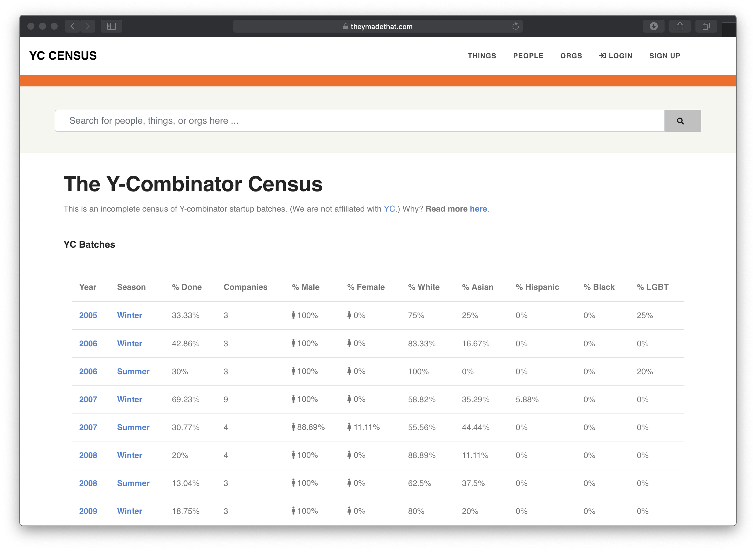Click the '% Done' column header
Image resolution: width=756 pixels, height=550 pixels.
point(187,287)
